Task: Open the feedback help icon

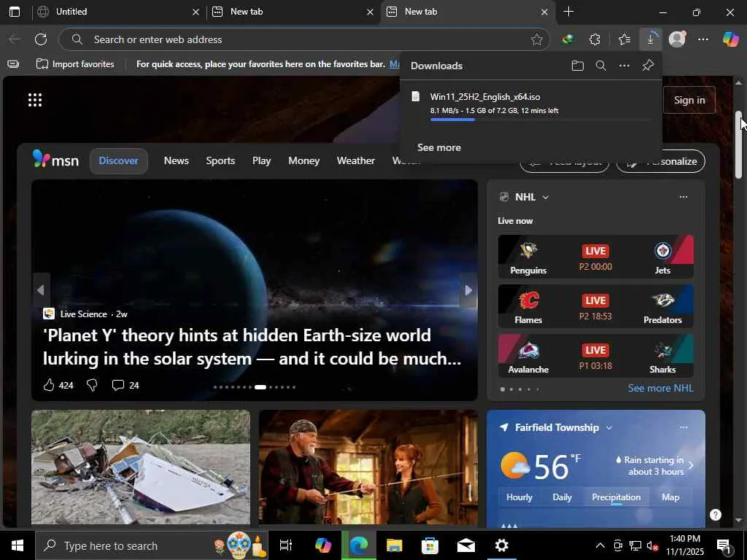Action: click(x=715, y=514)
